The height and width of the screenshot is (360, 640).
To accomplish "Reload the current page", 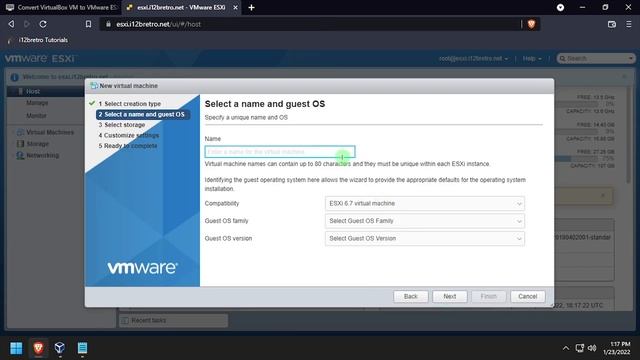I will (42, 24).
